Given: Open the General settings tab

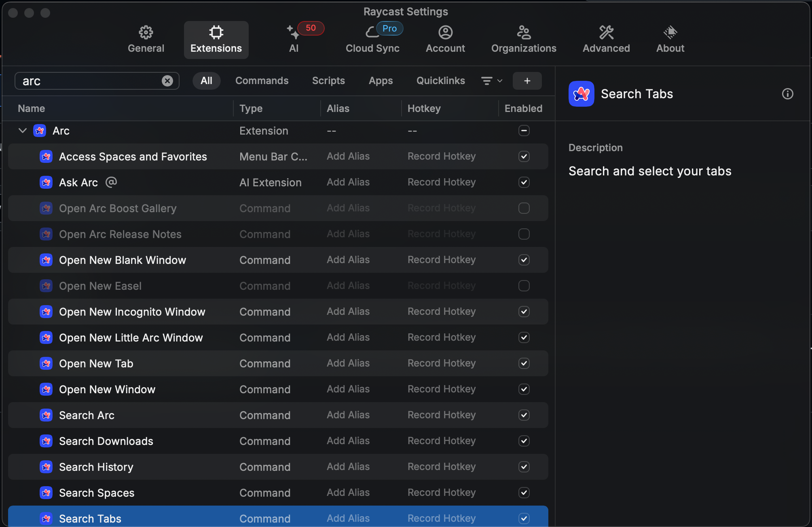Looking at the screenshot, I should tap(146, 40).
